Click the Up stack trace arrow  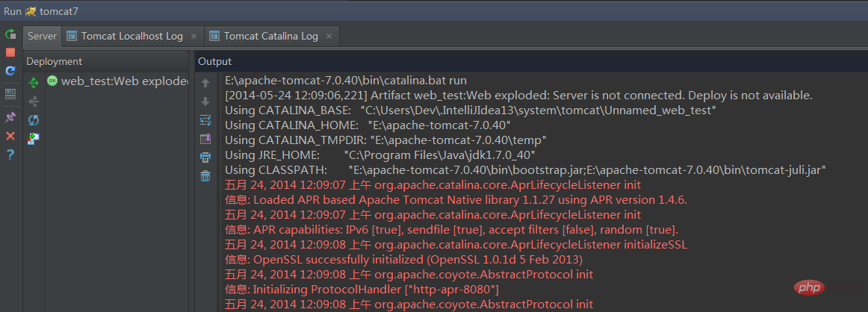(x=205, y=83)
